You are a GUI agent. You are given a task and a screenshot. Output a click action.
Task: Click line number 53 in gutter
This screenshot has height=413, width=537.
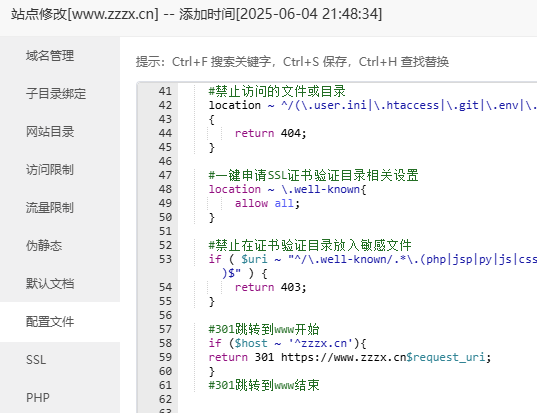165,259
